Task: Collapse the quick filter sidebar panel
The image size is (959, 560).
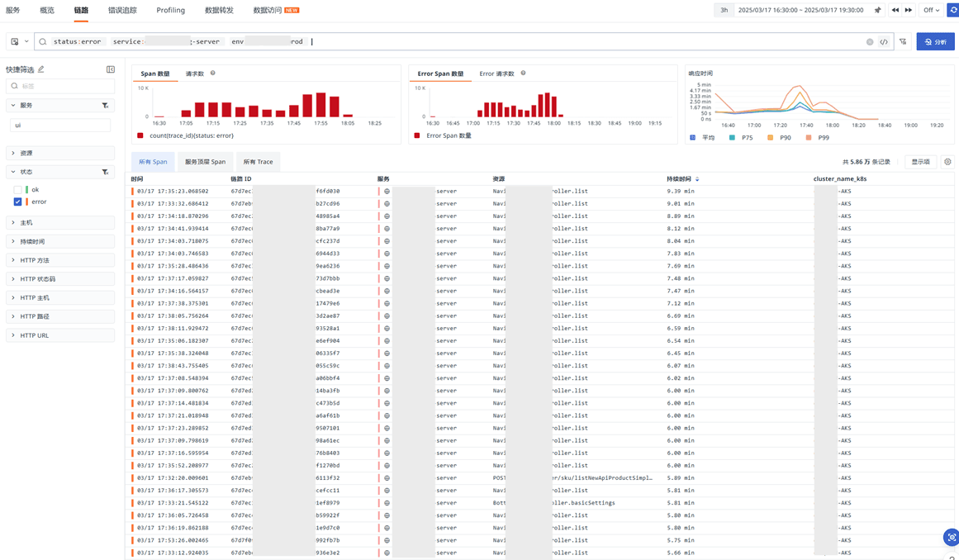Action: [111, 69]
